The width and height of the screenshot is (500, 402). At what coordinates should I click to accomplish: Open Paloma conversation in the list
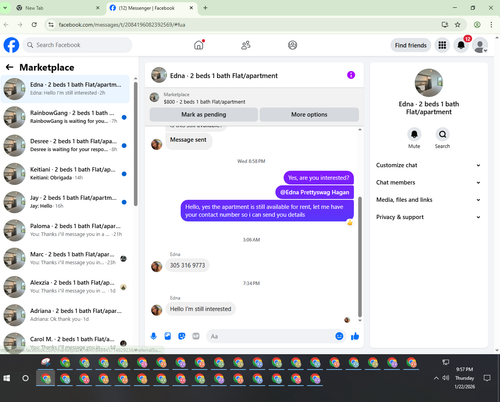(x=65, y=230)
